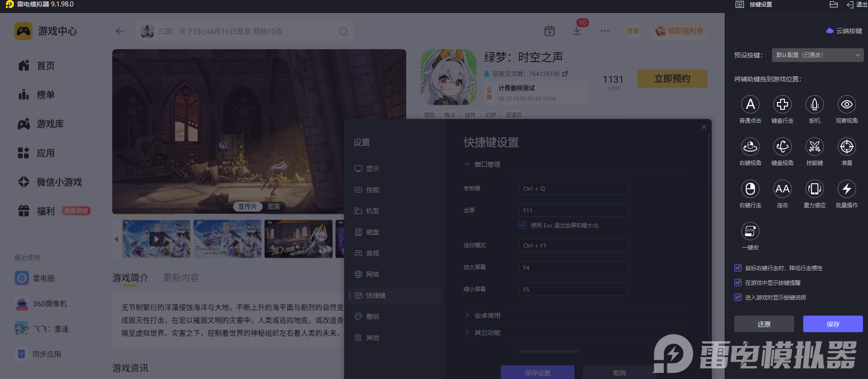Open 微信小游戏 in sidebar
868x379 pixels.
click(50, 182)
